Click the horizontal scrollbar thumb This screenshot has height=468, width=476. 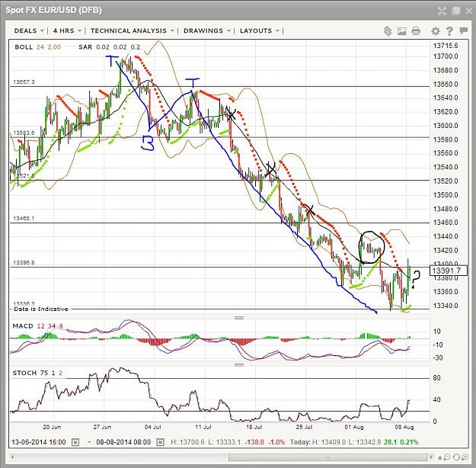point(327,457)
